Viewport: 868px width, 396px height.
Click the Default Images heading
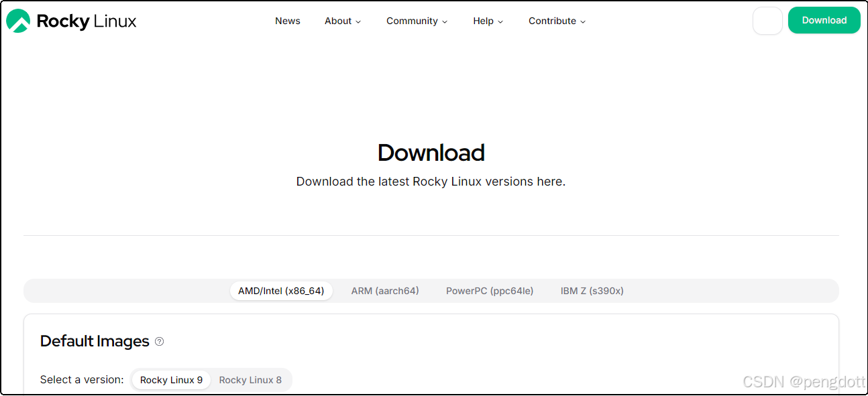(x=95, y=341)
